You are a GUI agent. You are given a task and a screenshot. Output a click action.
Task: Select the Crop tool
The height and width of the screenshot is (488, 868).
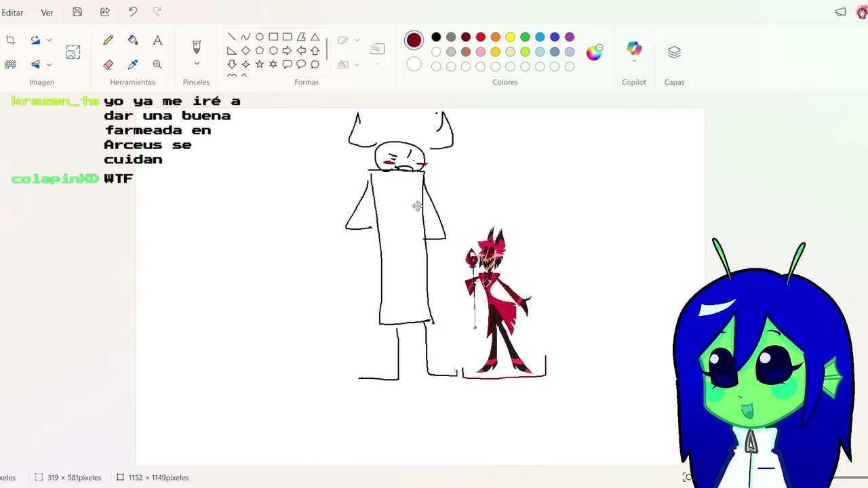10,41
